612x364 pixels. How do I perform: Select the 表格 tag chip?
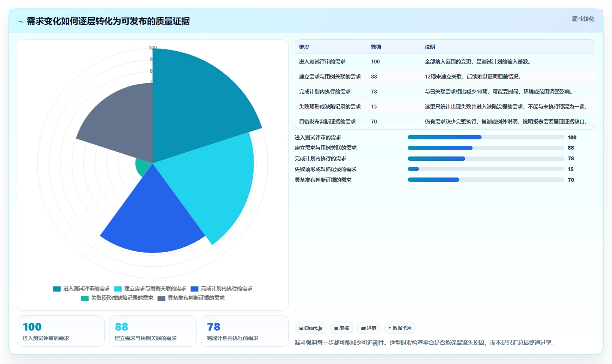(342, 328)
